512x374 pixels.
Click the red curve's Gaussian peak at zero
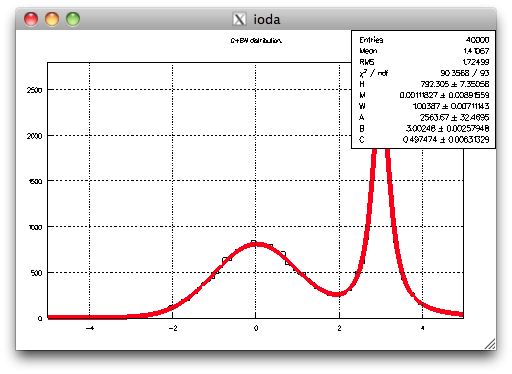[x=256, y=244]
